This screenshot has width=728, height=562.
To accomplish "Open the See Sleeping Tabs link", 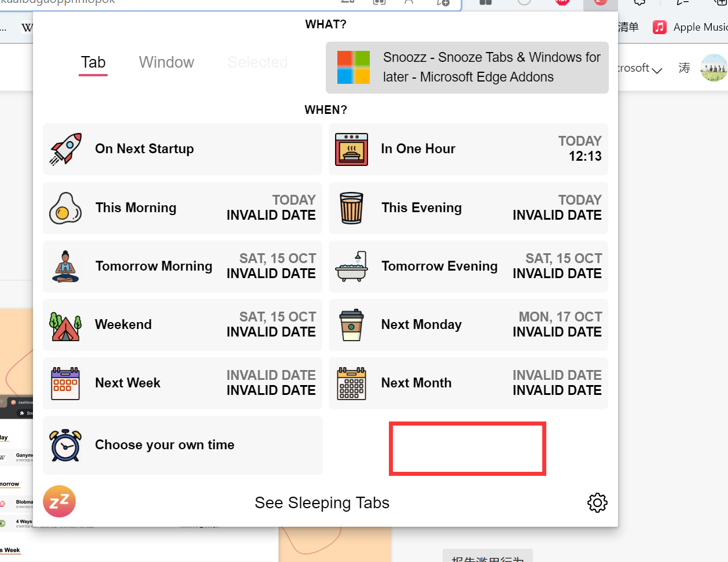I will click(322, 503).
